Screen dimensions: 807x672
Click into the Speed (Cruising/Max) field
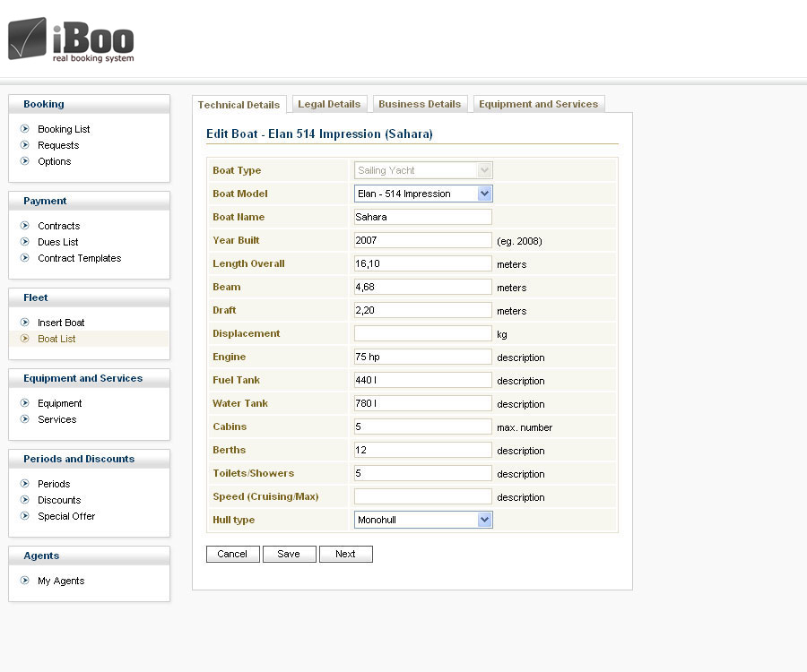click(423, 496)
